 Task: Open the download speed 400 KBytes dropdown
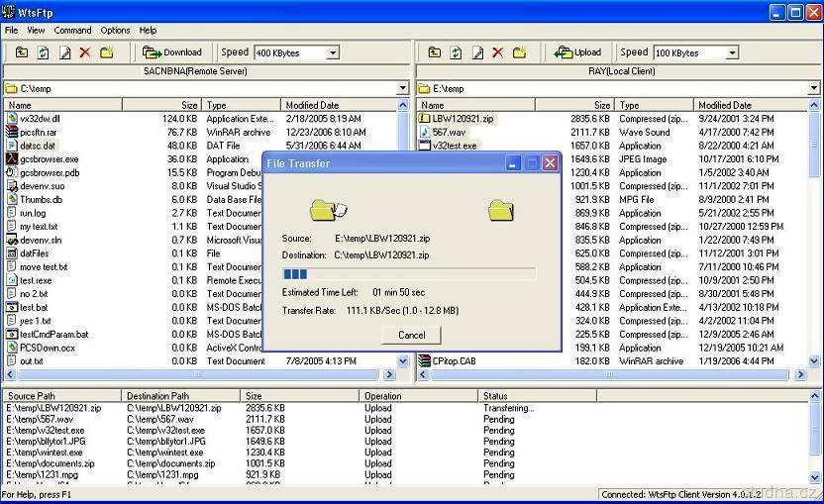tap(332, 52)
